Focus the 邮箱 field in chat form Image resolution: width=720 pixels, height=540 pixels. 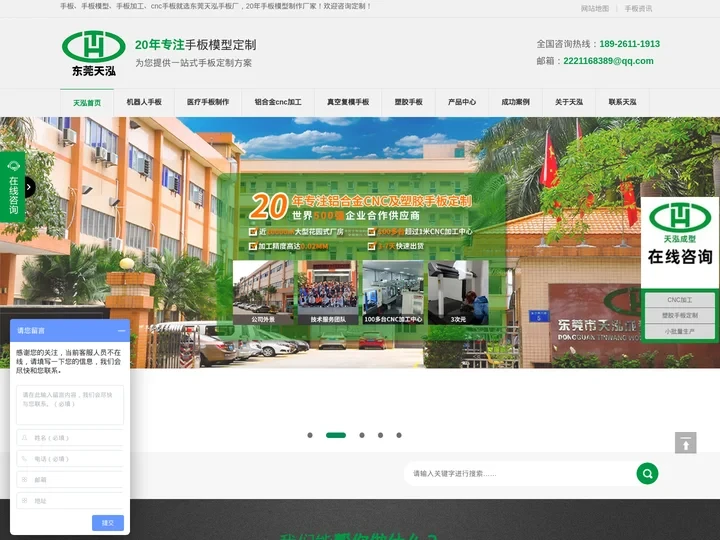[70, 480]
